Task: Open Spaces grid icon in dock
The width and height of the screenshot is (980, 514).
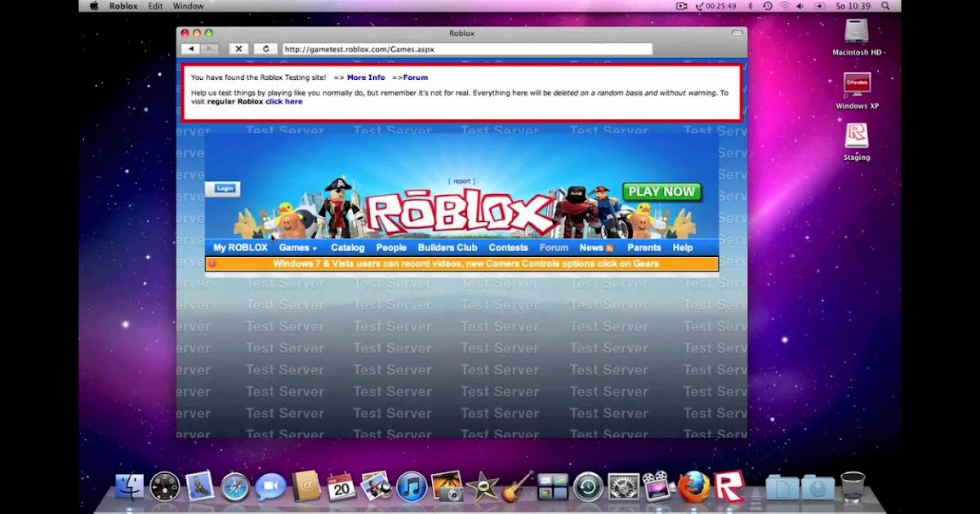Action: pos(552,487)
